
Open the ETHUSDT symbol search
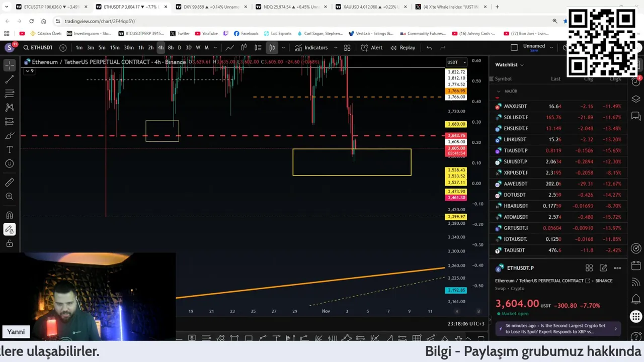[38, 48]
